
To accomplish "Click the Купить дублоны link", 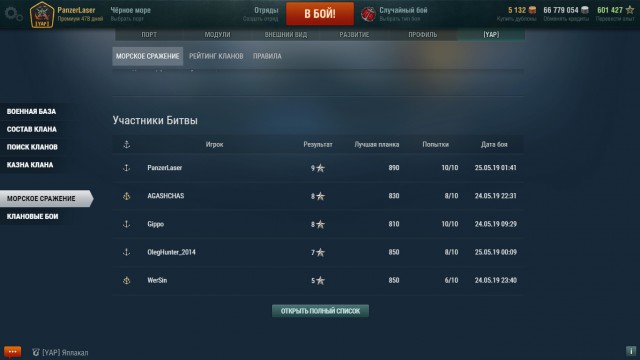I will coord(516,19).
